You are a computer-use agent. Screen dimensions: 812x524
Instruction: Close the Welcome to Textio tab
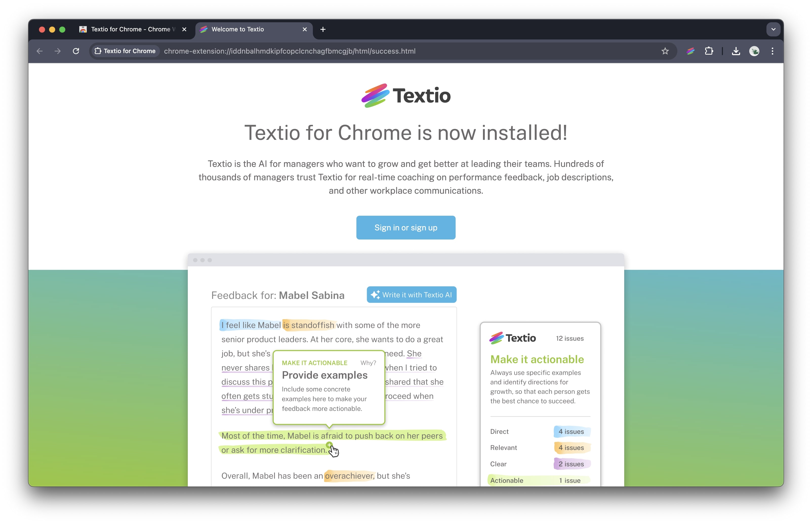[x=305, y=29]
